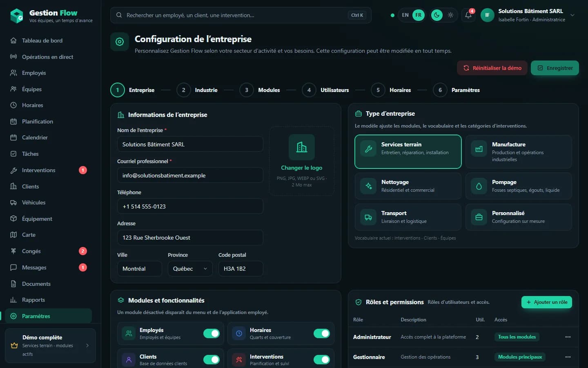Click the Adresse input field
Viewport: 588px width, 368px height.
click(x=190, y=238)
